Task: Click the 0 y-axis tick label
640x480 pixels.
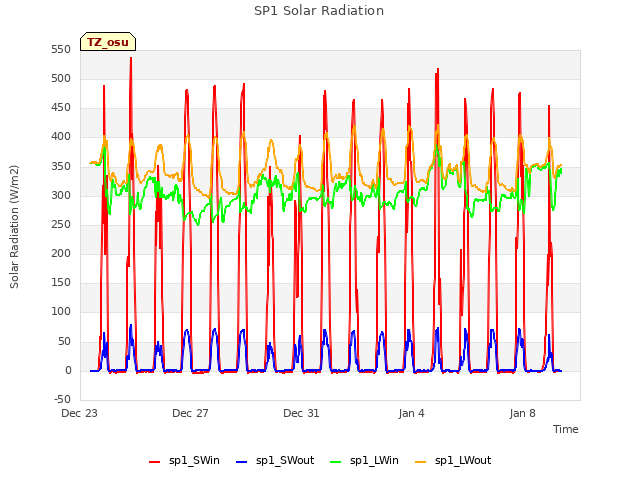Action: pos(68,371)
